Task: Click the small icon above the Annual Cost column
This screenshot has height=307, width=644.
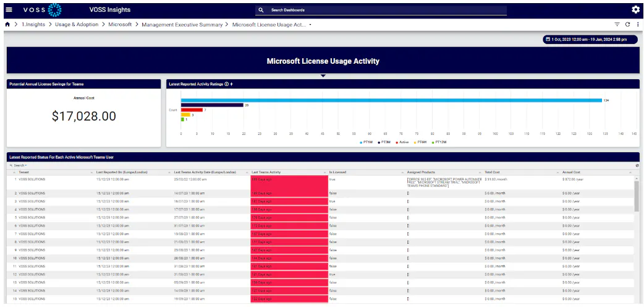Action: click(637, 165)
